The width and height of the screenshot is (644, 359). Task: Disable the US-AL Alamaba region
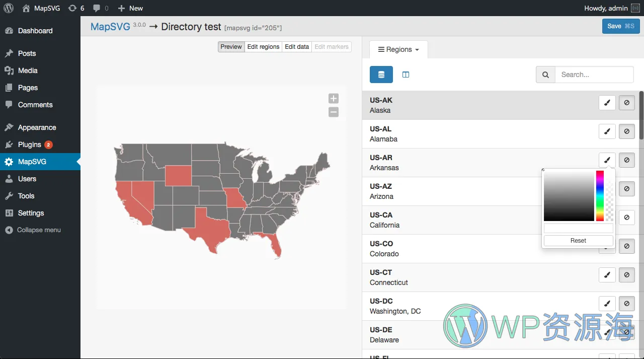(x=627, y=131)
